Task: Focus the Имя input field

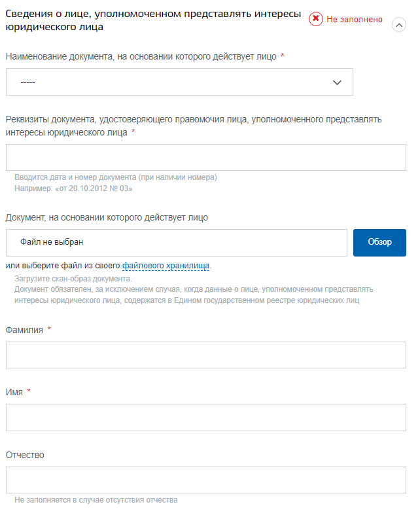Action: point(206,417)
